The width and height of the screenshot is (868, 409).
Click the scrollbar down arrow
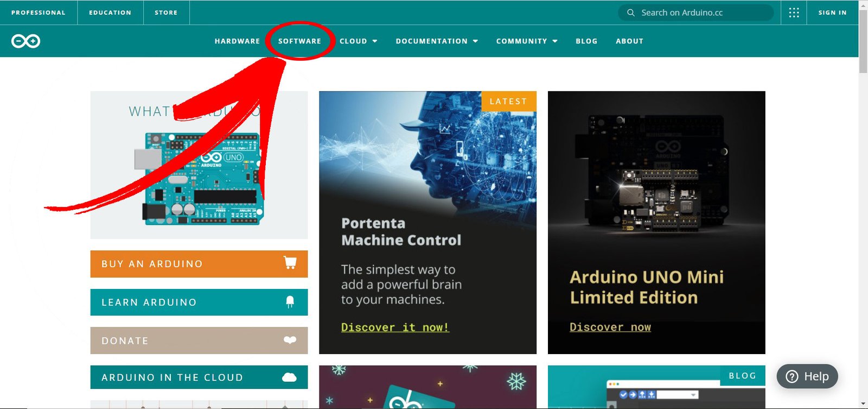pos(863,404)
